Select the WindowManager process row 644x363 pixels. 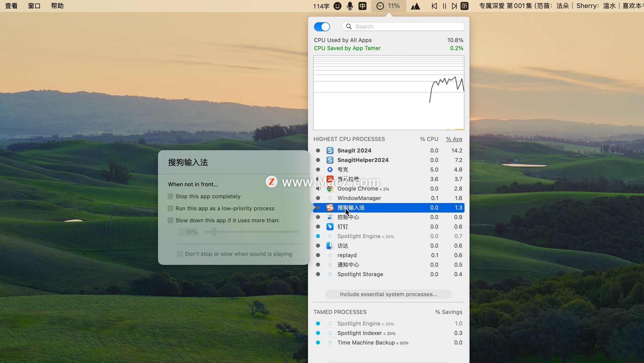388,198
